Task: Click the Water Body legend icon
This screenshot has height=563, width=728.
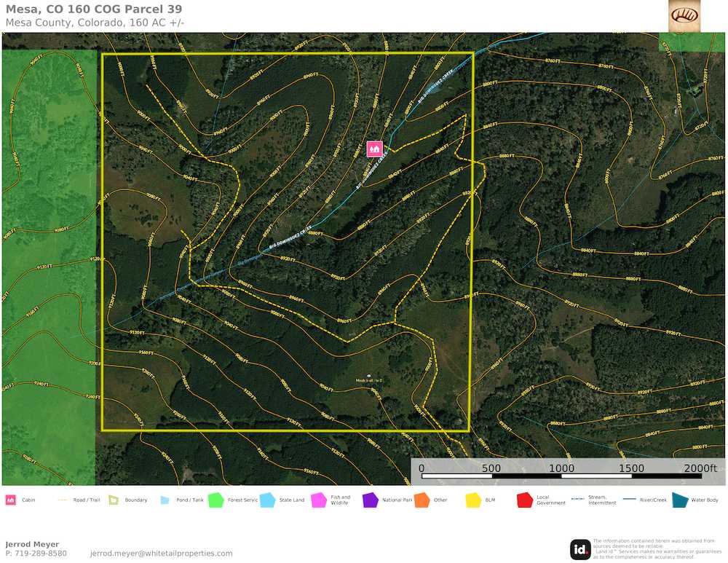Action: click(679, 500)
